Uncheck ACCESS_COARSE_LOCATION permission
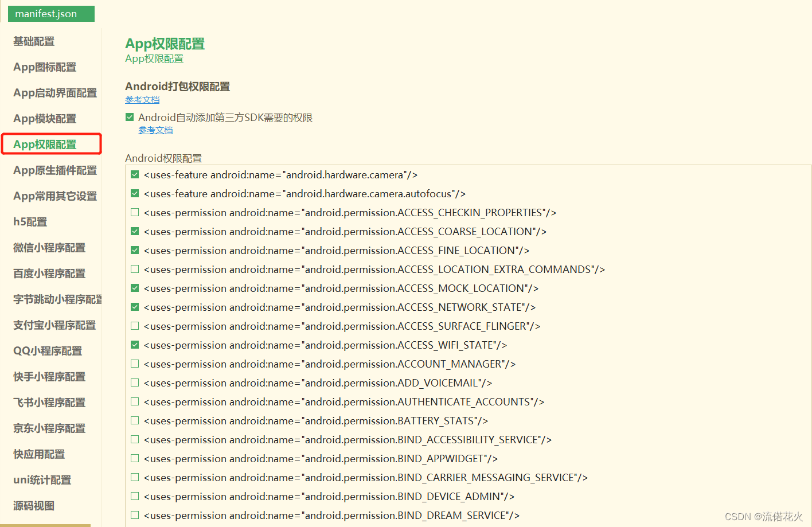Screen dimensions: 812x527 [135, 231]
